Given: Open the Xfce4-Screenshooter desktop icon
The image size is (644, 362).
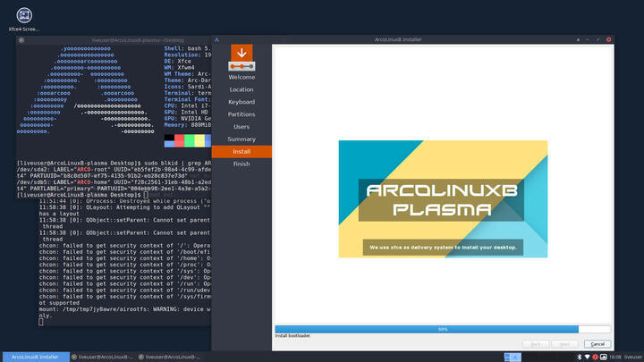Looking at the screenshot, I should point(24,20).
